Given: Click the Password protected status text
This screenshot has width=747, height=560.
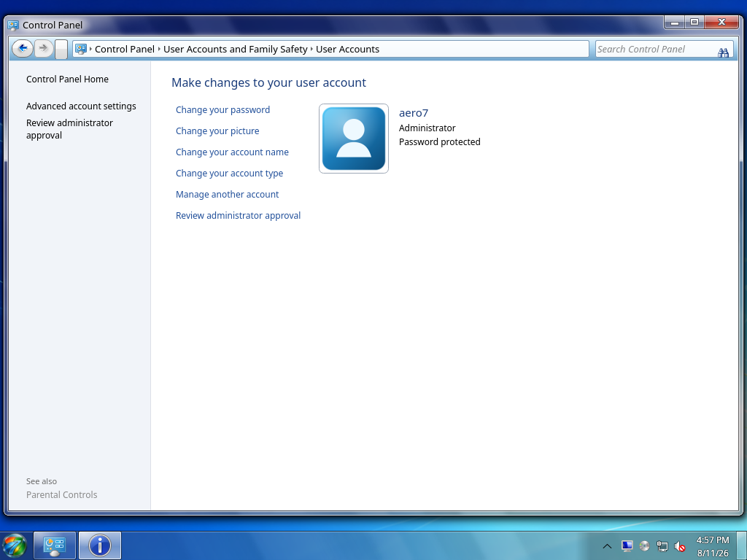Looking at the screenshot, I should 439,142.
